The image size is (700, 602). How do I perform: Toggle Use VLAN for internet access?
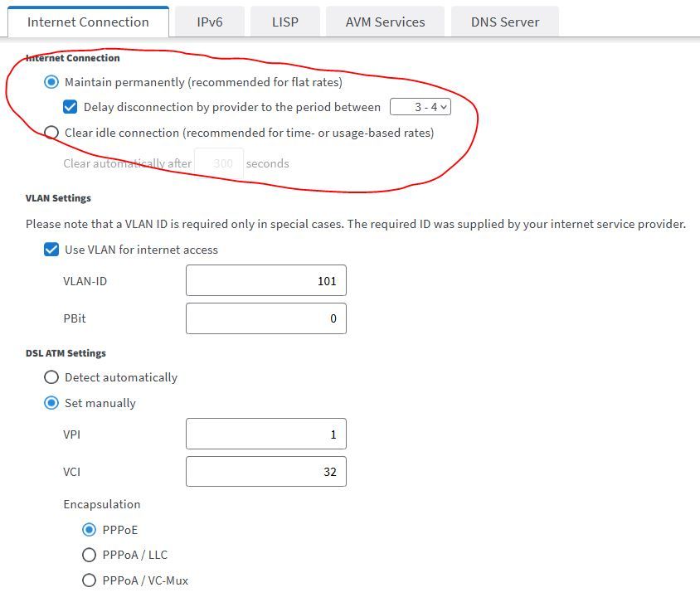(51, 250)
